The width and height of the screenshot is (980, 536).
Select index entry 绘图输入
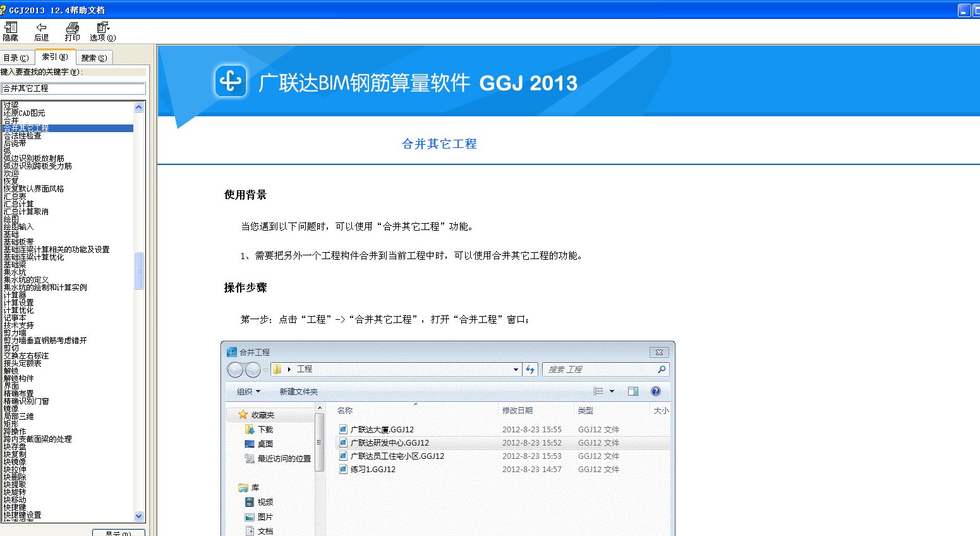tap(18, 227)
